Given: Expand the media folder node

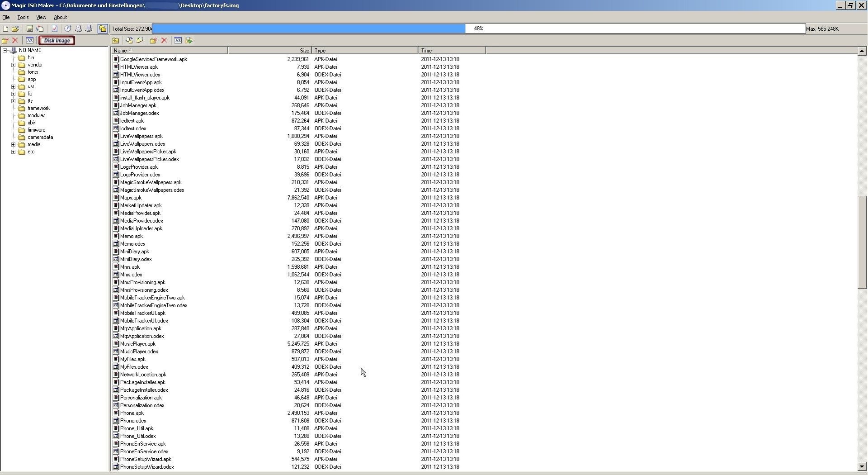Looking at the screenshot, I should pyautogui.click(x=13, y=144).
